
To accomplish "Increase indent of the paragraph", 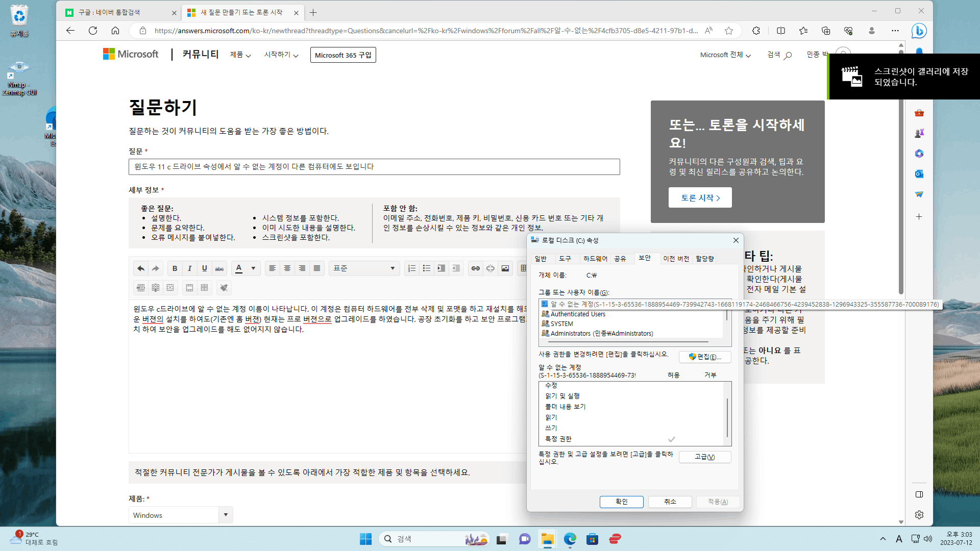I will [x=442, y=268].
